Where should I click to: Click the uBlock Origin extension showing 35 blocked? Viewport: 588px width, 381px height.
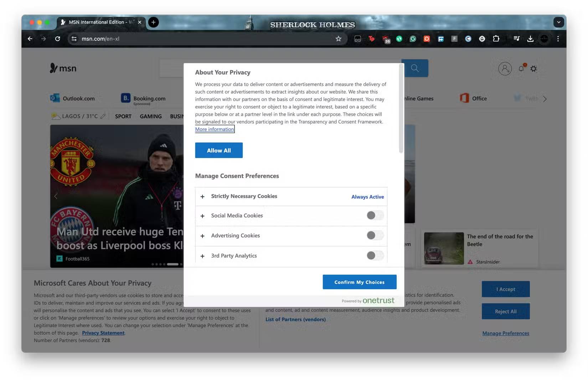[x=386, y=39]
